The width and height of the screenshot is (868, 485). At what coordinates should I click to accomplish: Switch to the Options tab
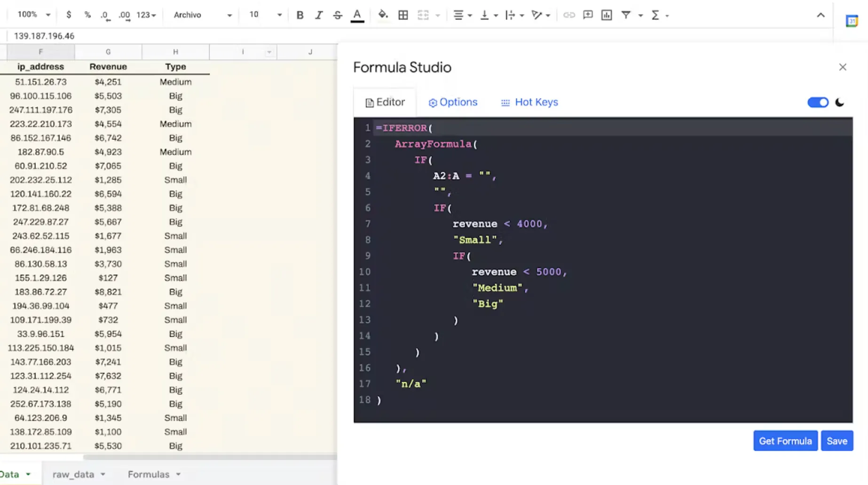[453, 102]
